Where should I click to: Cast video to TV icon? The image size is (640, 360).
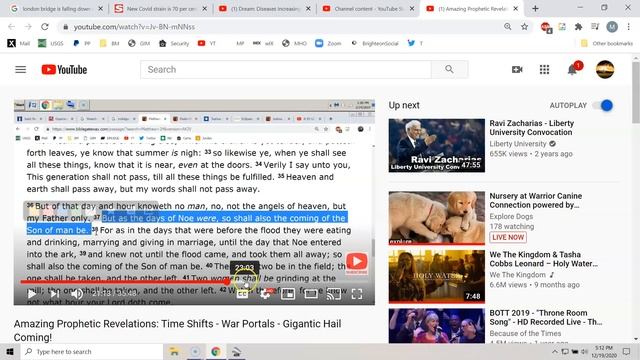(x=333, y=294)
